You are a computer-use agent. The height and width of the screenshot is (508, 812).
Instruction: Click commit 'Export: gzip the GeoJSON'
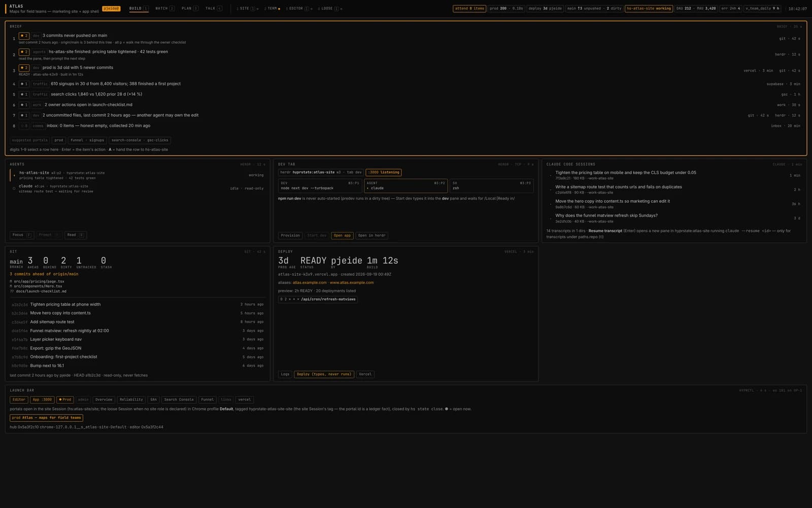pyautogui.click(x=138, y=348)
